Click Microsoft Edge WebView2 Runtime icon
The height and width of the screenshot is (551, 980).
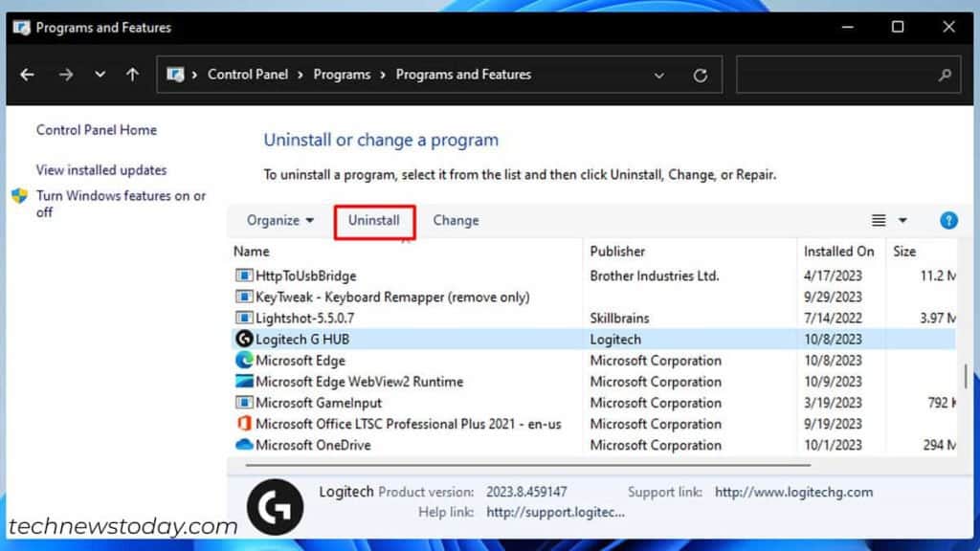[244, 381]
